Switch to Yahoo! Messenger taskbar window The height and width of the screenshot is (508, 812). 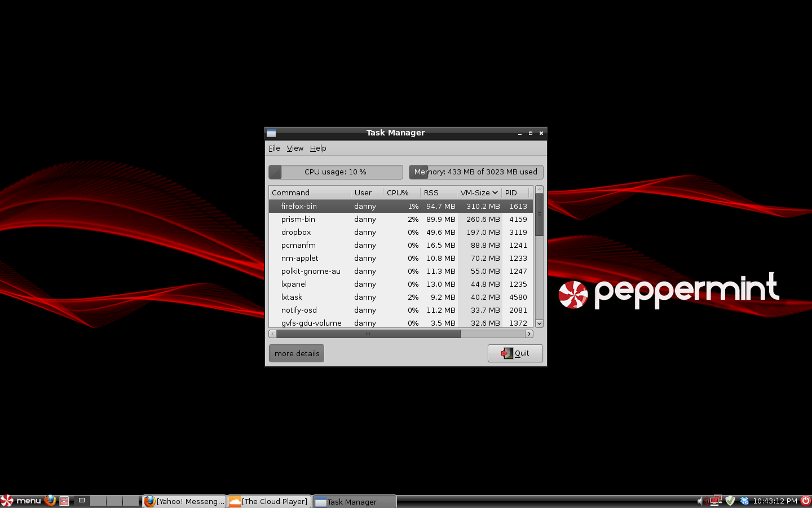point(184,501)
